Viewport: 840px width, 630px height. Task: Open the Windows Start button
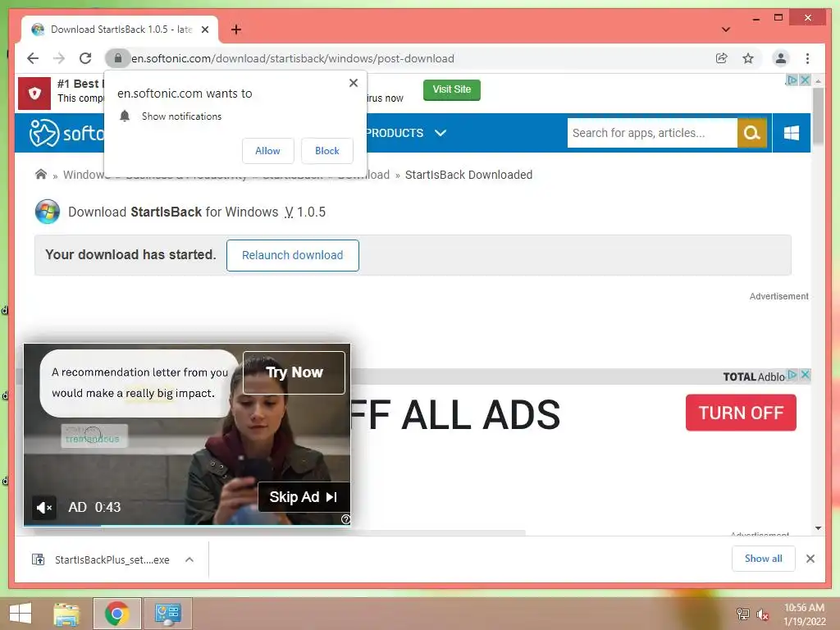click(x=21, y=614)
